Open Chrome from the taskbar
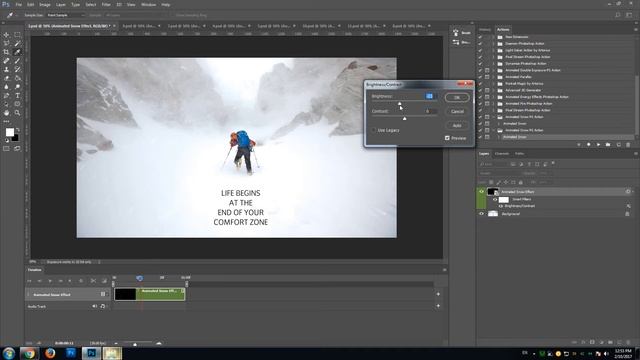 [x=29, y=353]
